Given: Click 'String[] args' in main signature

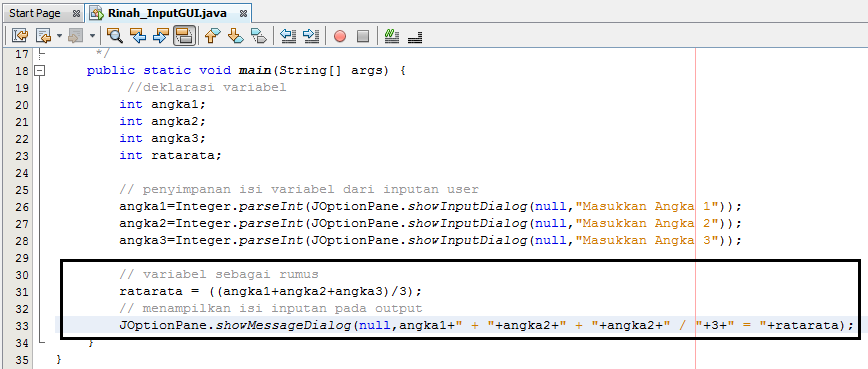Looking at the screenshot, I should point(330,71).
